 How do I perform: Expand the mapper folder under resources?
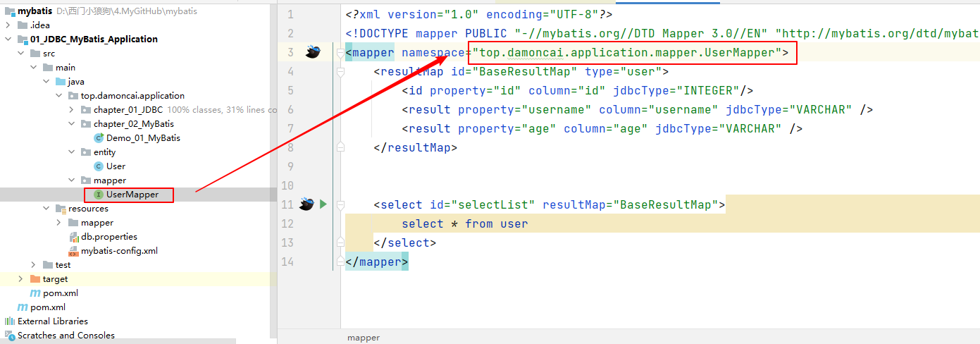[58, 223]
